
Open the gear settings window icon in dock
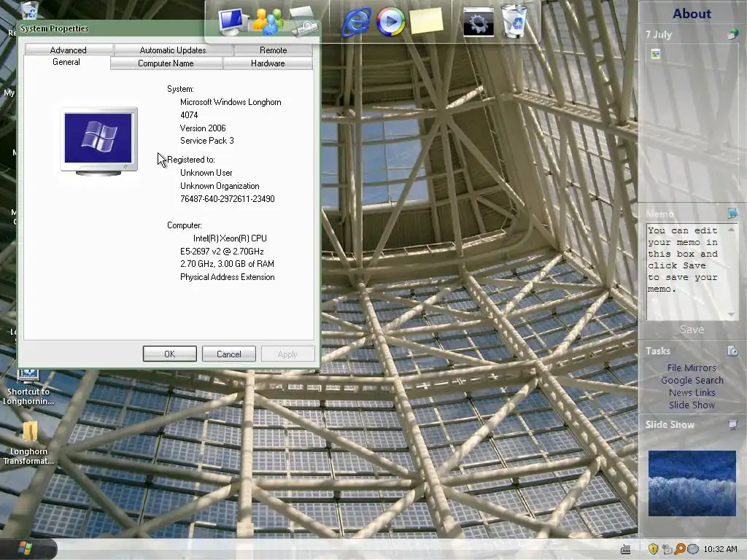tap(479, 22)
